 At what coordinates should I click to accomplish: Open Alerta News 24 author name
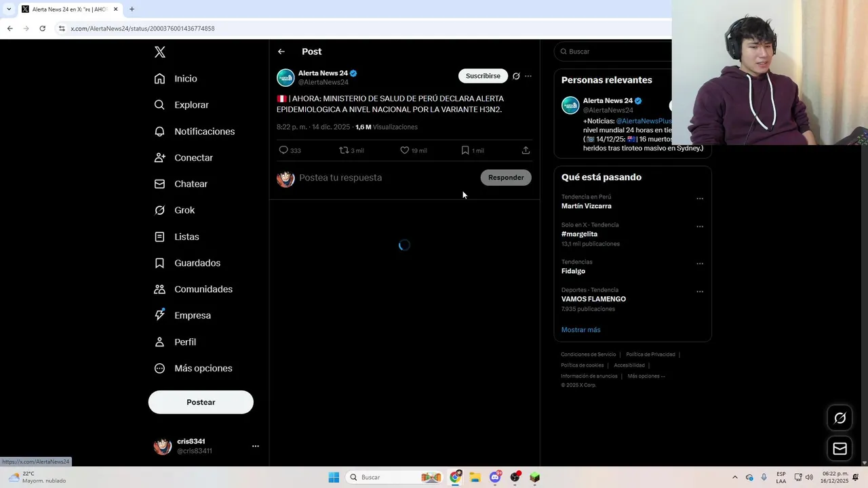(x=323, y=73)
